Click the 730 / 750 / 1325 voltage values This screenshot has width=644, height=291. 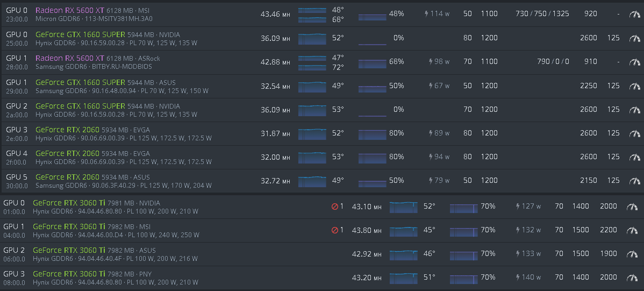542,14
